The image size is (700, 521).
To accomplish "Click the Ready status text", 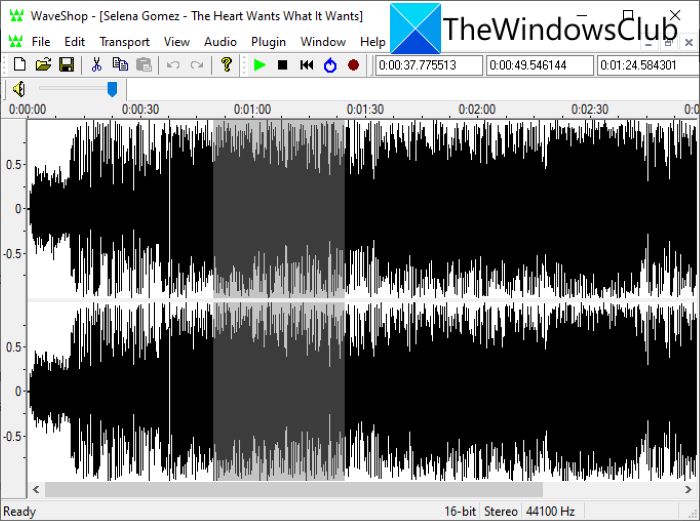I will pyautogui.click(x=20, y=511).
